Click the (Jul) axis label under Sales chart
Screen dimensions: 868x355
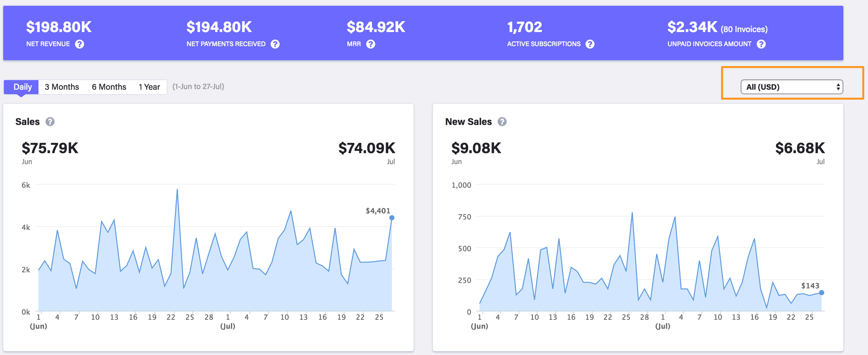point(228,326)
